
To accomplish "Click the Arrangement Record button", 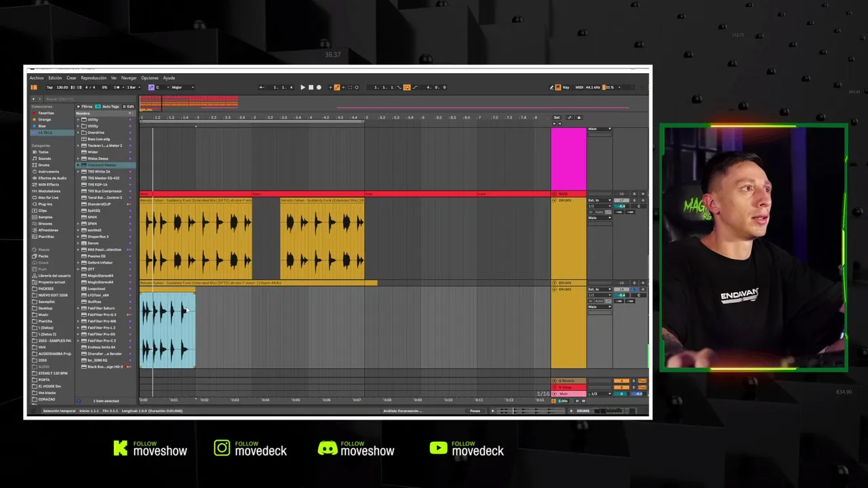I will (319, 87).
